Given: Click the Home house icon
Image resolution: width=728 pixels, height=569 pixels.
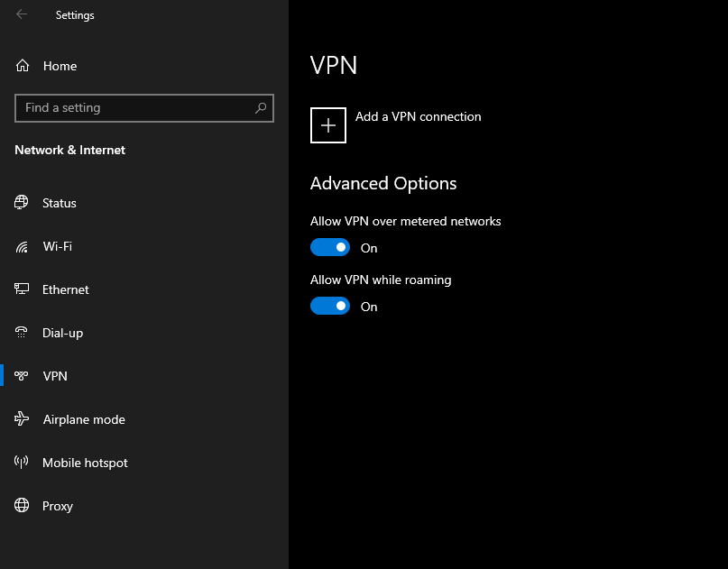Looking at the screenshot, I should [23, 66].
